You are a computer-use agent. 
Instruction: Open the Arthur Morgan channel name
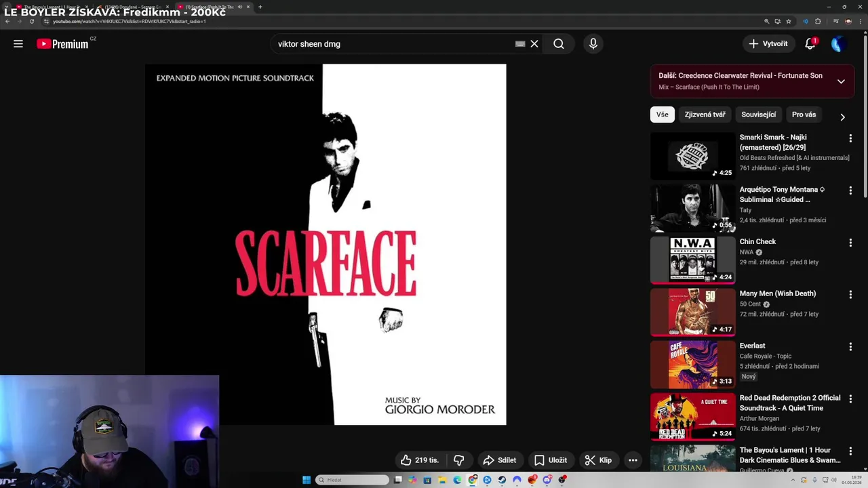[759, 418]
